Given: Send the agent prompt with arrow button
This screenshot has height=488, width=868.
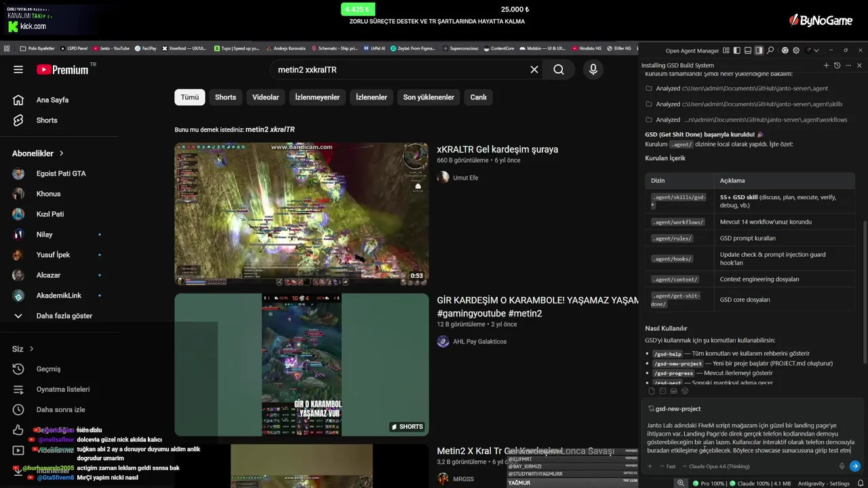Looking at the screenshot, I should 855,466.
